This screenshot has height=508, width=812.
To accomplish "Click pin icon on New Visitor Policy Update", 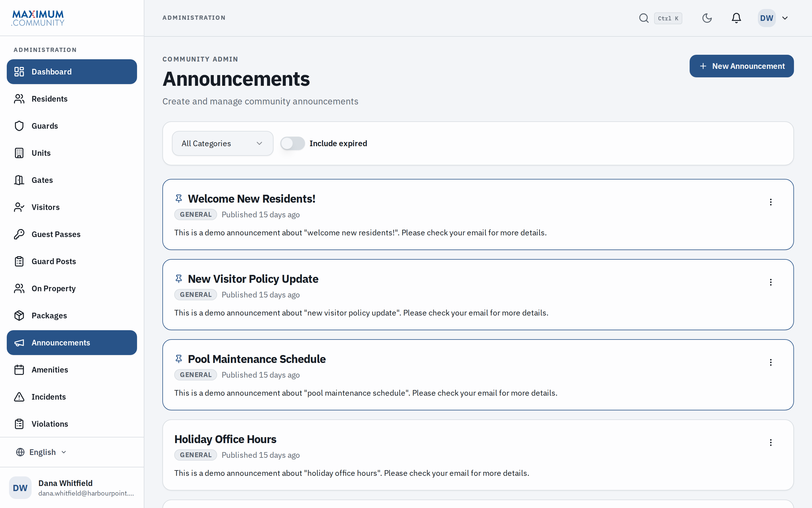I will 179,279.
